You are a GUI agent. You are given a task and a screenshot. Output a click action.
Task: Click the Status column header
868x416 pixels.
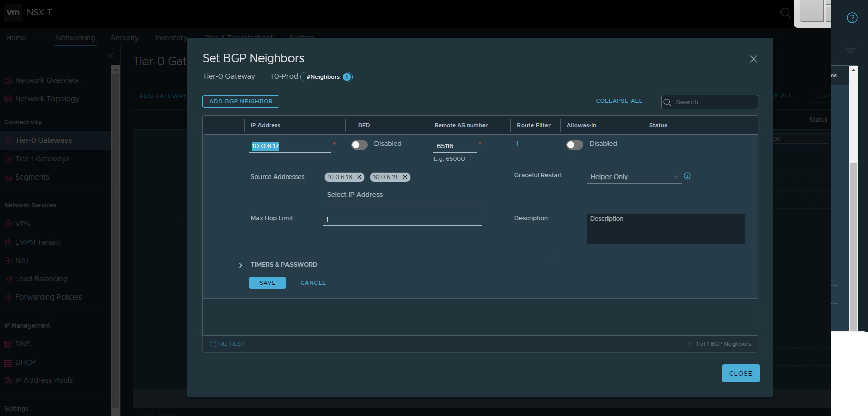pos(658,125)
